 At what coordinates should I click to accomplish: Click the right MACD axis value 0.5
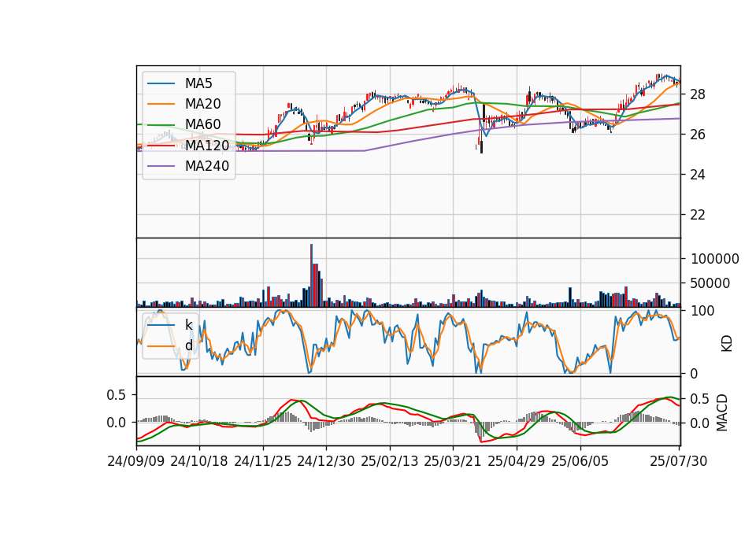tap(700, 400)
